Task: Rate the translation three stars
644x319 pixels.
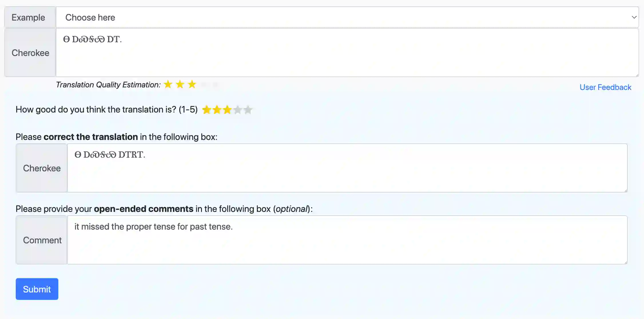Action: point(227,110)
